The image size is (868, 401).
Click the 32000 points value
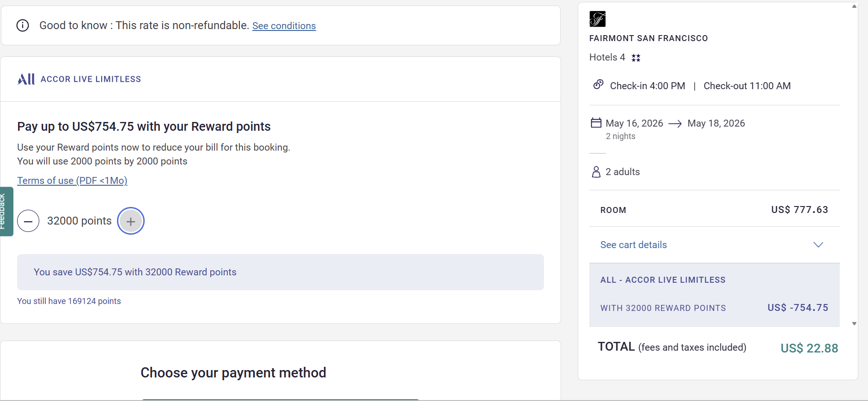click(79, 221)
